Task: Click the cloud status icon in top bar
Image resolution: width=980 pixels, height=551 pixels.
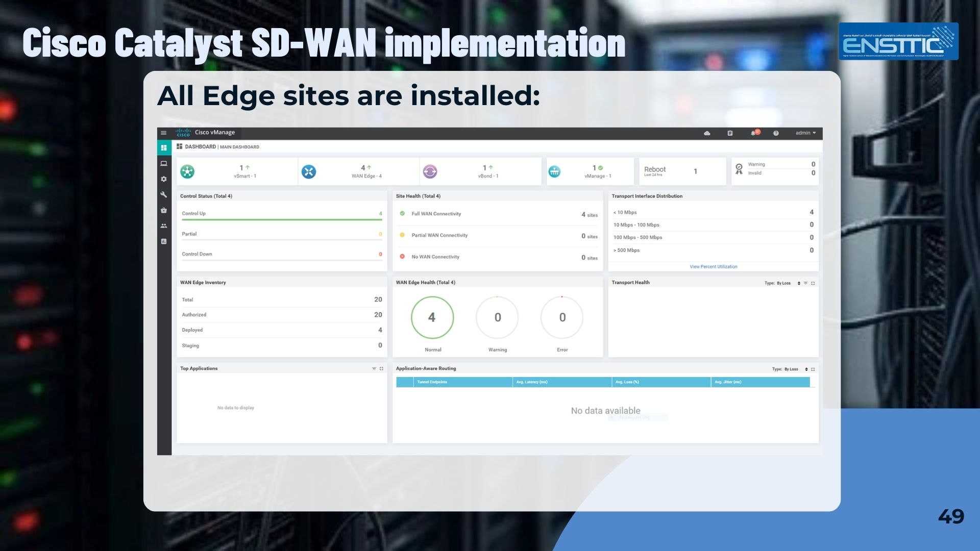Action: click(706, 133)
